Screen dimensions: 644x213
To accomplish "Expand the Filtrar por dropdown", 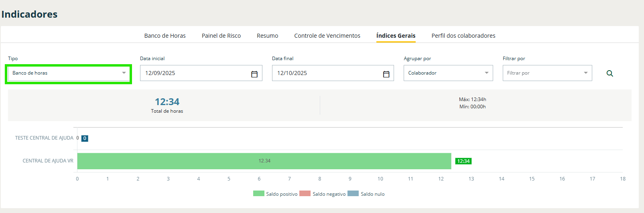I will 547,73.
